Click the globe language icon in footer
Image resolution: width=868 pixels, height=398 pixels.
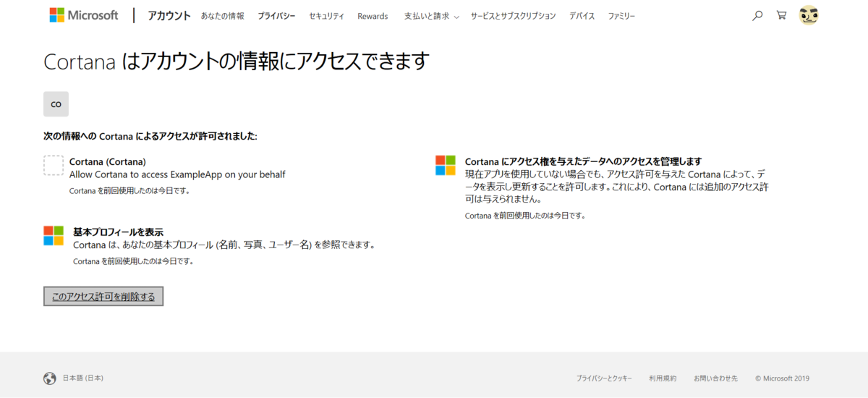point(50,378)
